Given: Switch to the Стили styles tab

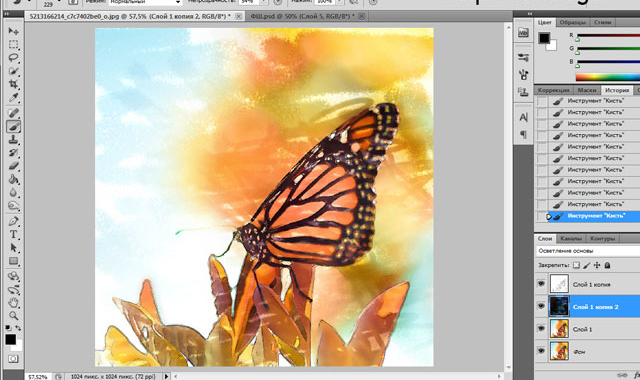Looking at the screenshot, I should tap(602, 22).
